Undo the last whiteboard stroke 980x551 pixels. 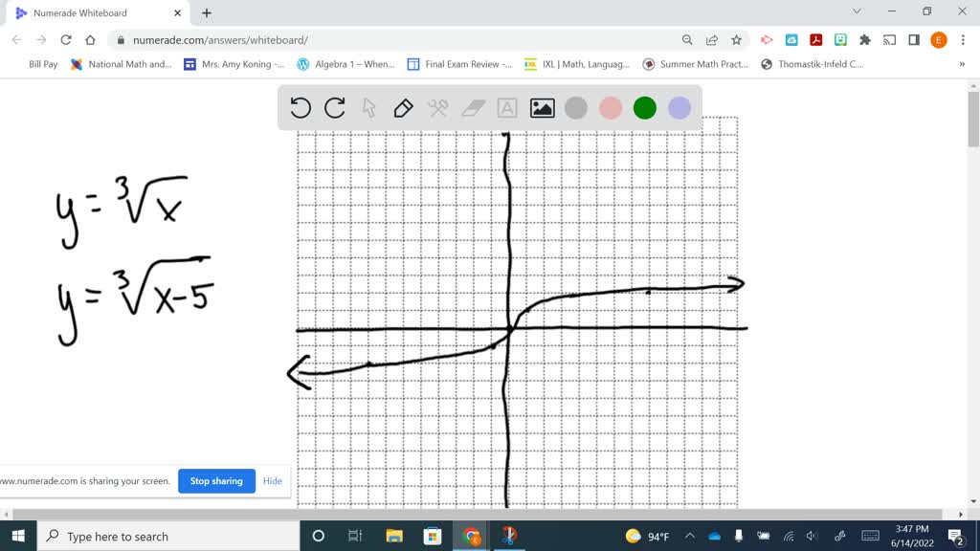[301, 108]
